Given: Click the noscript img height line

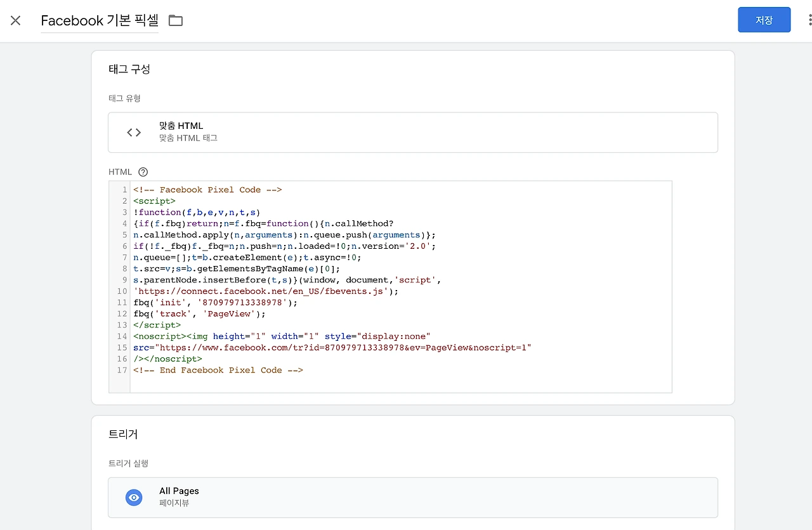Looking at the screenshot, I should click(282, 336).
